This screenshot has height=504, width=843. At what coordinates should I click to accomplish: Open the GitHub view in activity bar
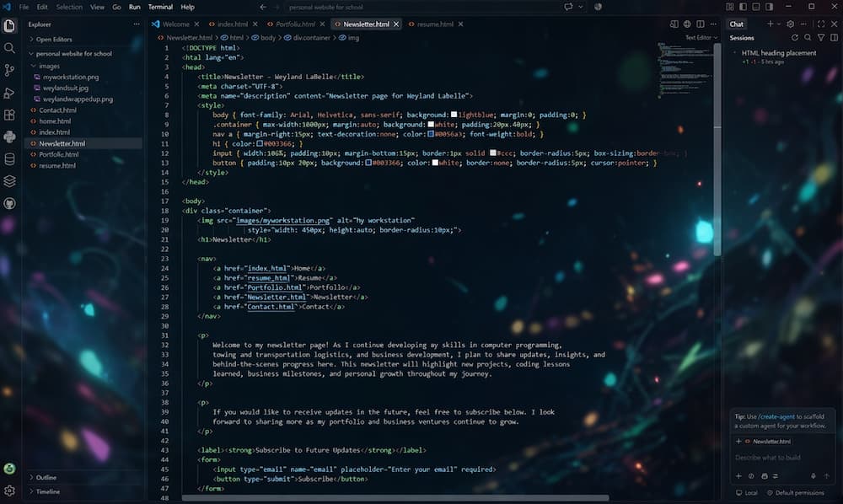(x=9, y=204)
